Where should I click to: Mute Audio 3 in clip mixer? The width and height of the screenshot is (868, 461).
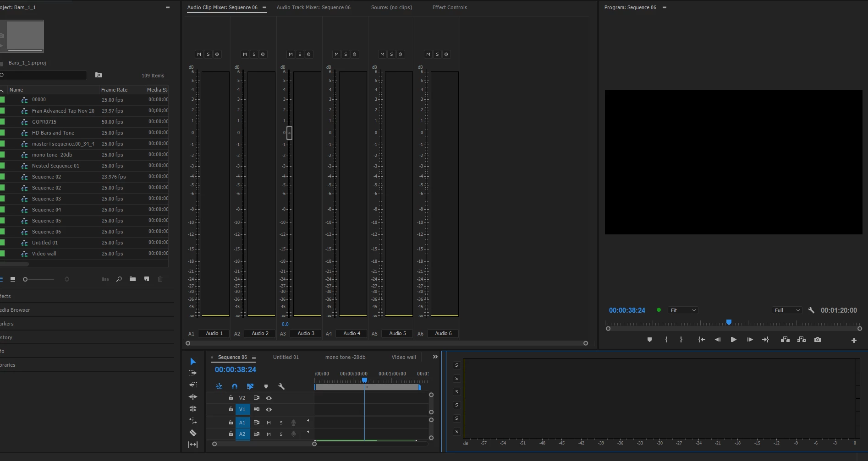(291, 54)
